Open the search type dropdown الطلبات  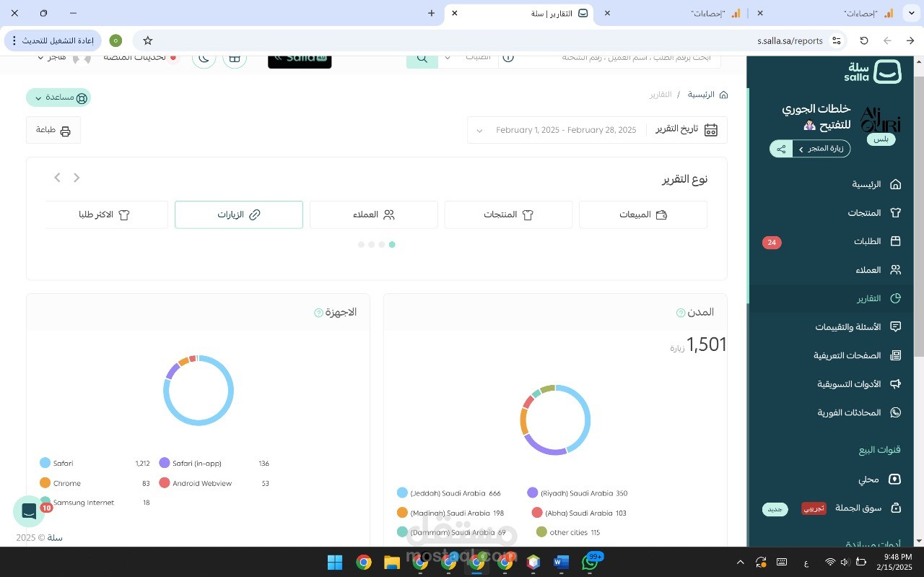pos(468,58)
